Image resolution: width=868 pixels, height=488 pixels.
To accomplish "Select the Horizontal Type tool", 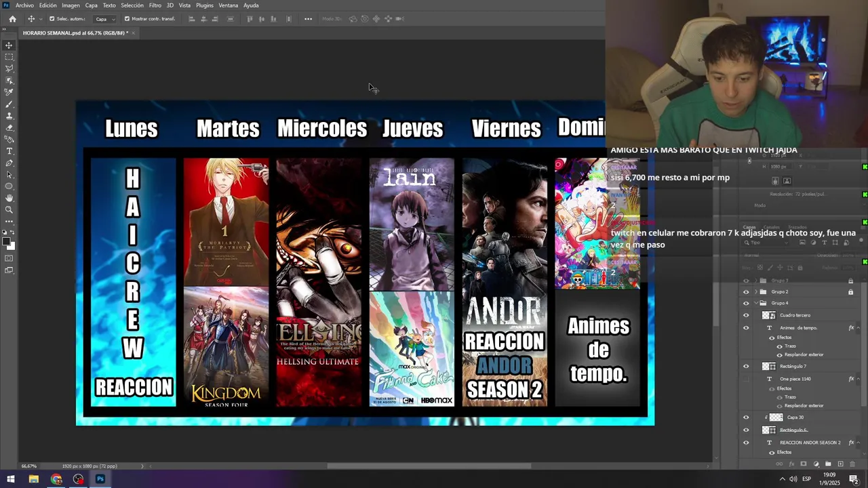I will (9, 151).
